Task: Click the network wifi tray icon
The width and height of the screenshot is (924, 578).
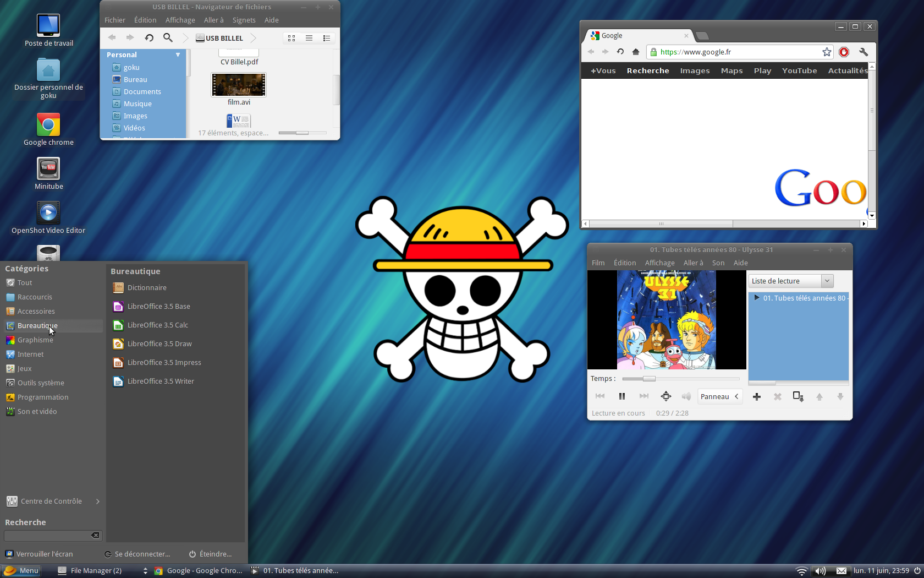Action: [802, 571]
